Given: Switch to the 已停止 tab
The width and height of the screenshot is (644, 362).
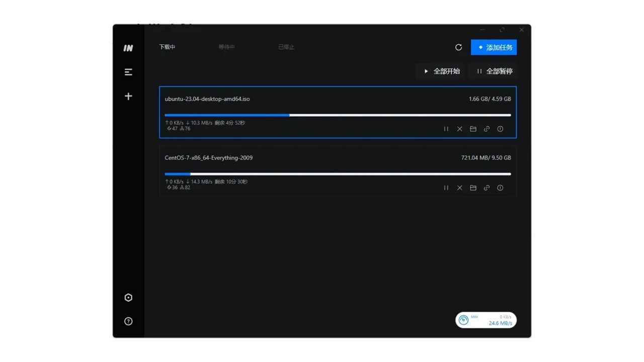Looking at the screenshot, I should pyautogui.click(x=286, y=47).
